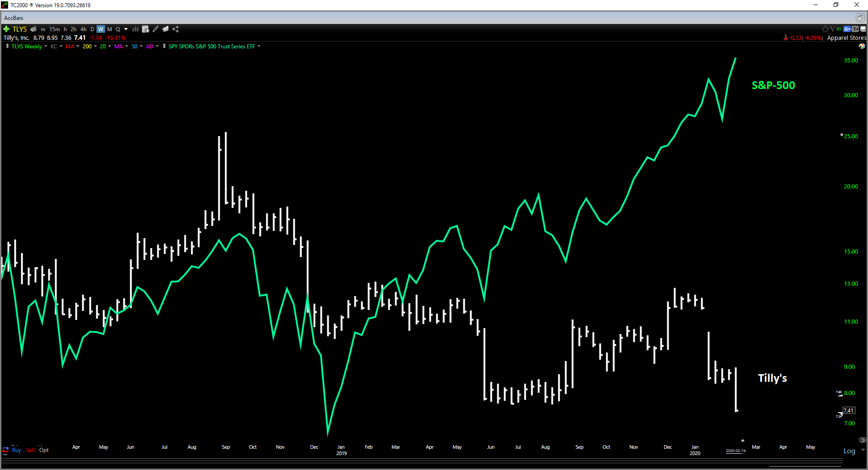Toggle the Log scale button

[x=849, y=451]
